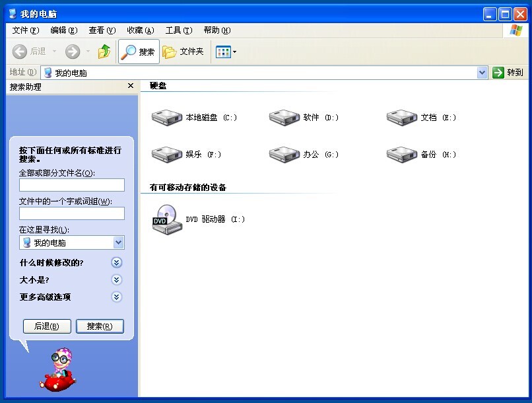The width and height of the screenshot is (532, 403).
Task: Open Forward history dropdown arrow
Action: (88, 52)
